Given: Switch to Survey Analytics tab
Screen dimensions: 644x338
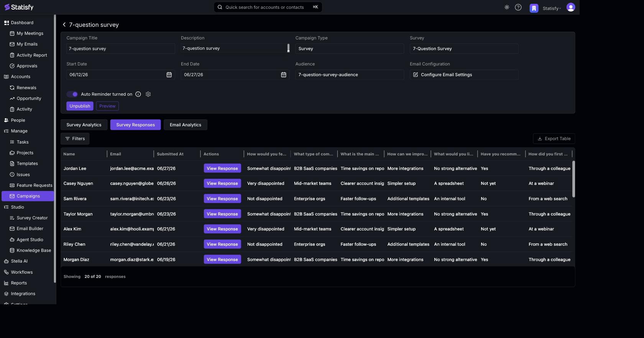Looking at the screenshot, I should point(84,125).
